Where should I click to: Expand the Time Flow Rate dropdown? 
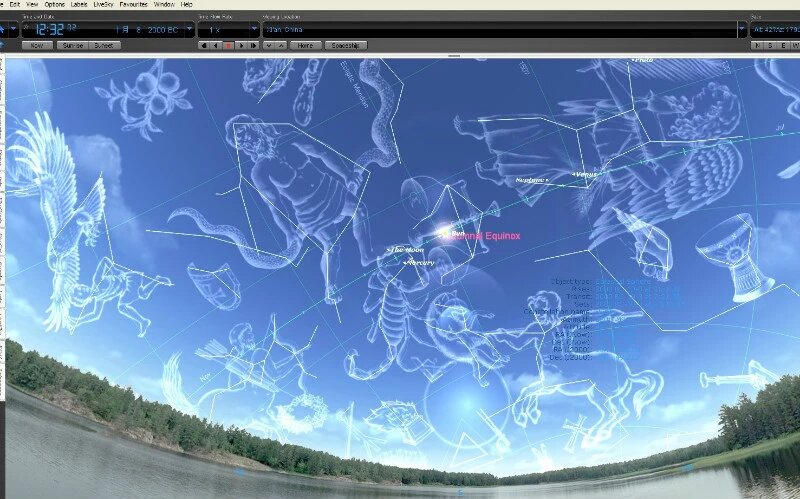(254, 30)
